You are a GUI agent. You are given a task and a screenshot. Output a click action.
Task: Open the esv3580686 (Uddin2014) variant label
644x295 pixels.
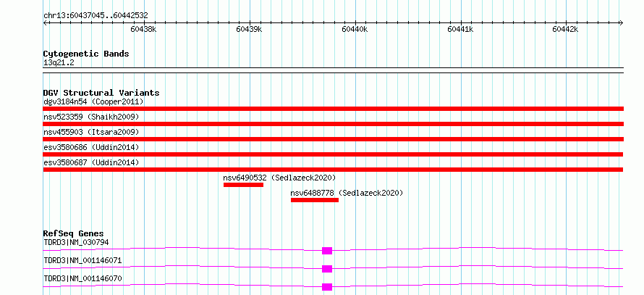91,147
